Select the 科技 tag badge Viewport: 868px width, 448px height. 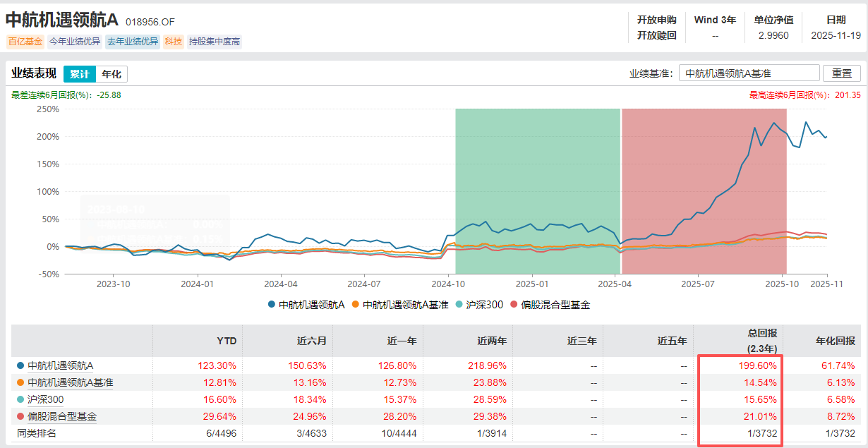pyautogui.click(x=173, y=41)
